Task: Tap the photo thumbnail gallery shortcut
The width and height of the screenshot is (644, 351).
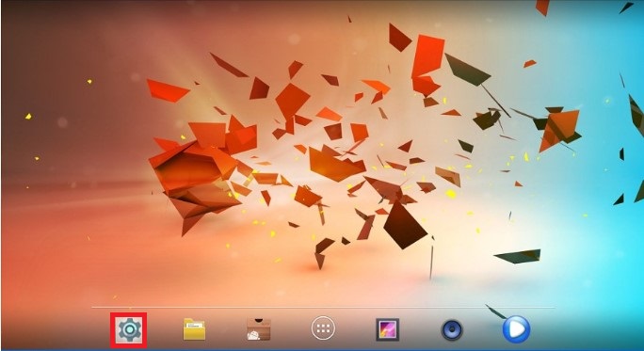Action: [387, 329]
